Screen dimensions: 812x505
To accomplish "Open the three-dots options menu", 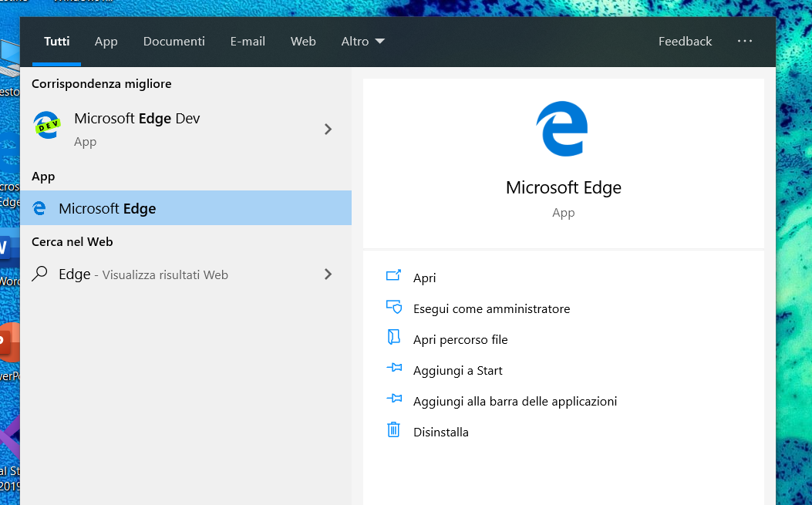I will [x=745, y=41].
